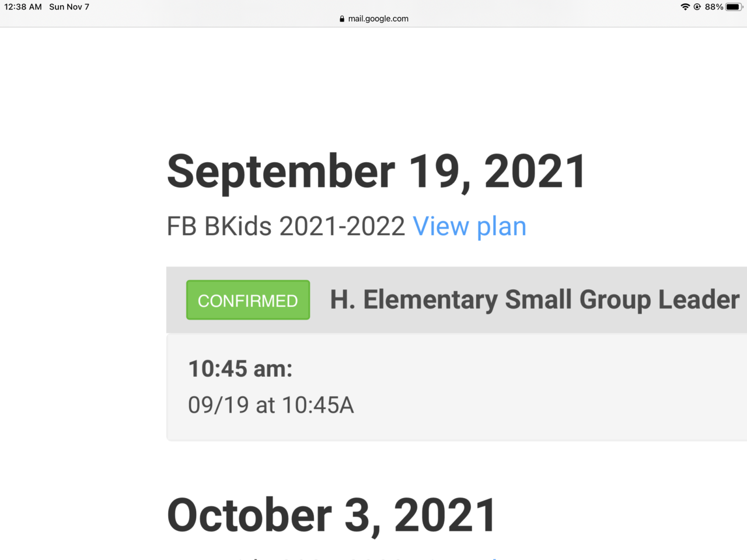Click the green CONFIRMED status badge
The height and width of the screenshot is (560, 747).
(x=248, y=300)
